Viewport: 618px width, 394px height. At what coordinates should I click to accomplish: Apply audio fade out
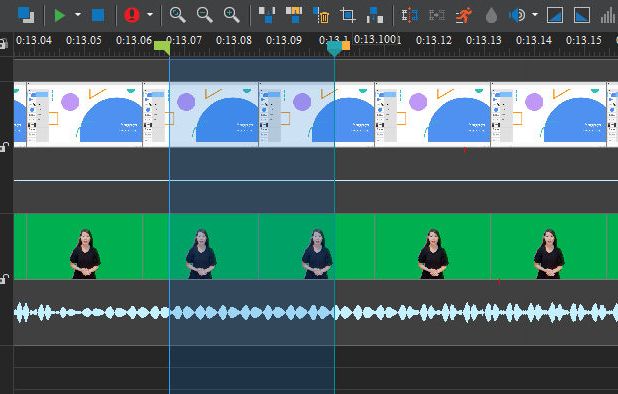[x=582, y=15]
